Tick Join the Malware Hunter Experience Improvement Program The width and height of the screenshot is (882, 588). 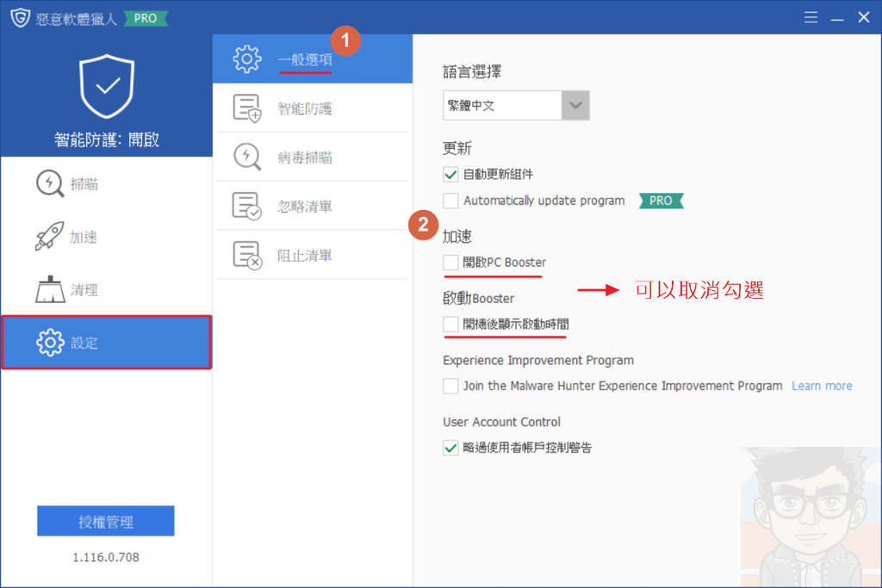(450, 386)
